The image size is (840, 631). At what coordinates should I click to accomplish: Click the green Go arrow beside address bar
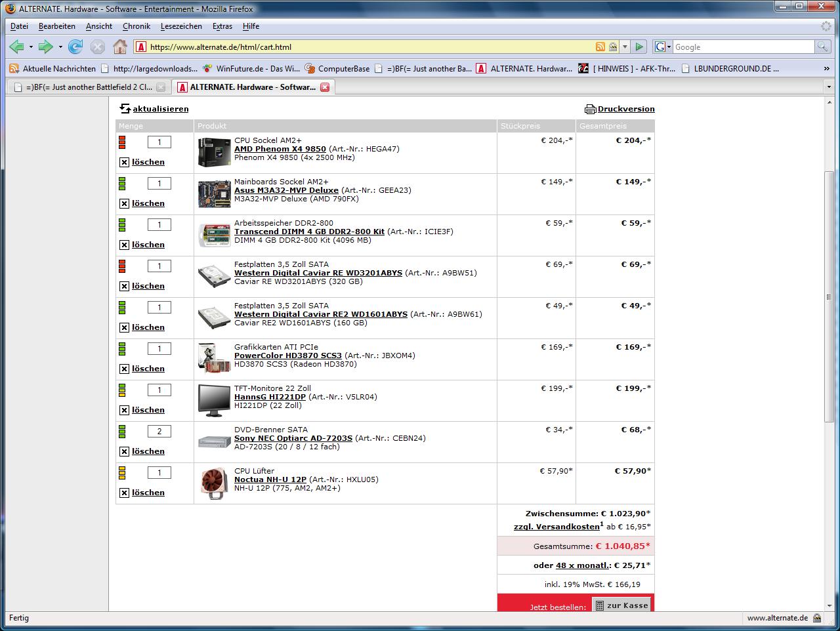tap(639, 47)
